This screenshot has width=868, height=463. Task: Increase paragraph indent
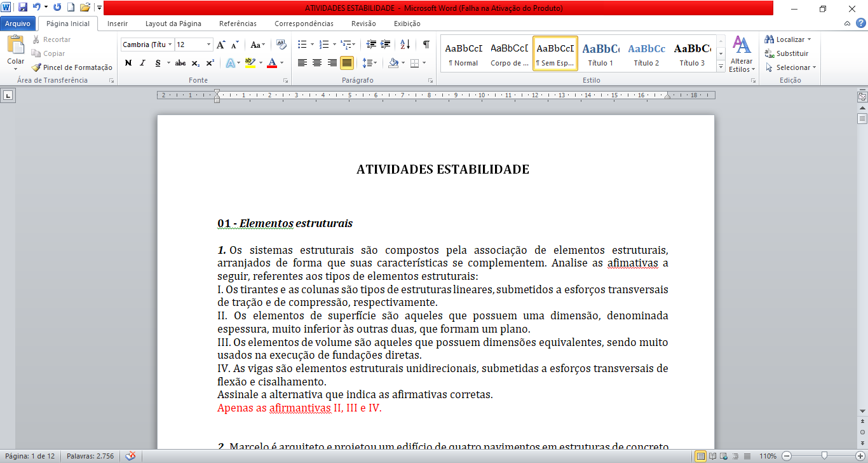click(x=386, y=45)
